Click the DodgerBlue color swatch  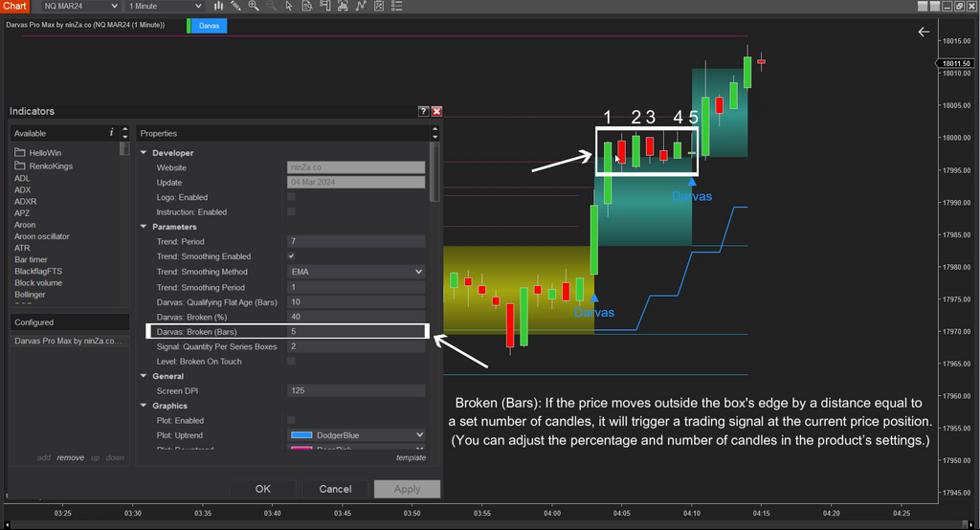click(x=301, y=435)
